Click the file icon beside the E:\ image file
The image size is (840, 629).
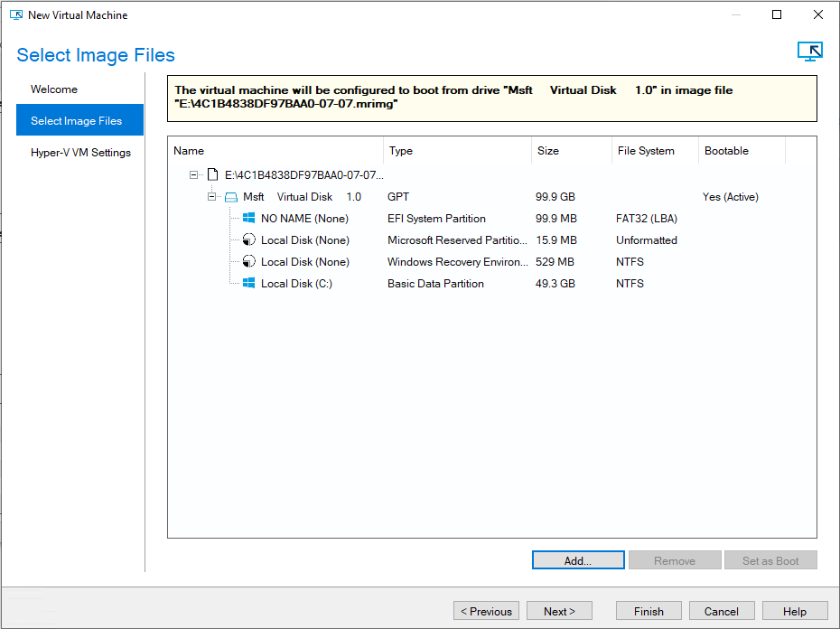tap(213, 174)
